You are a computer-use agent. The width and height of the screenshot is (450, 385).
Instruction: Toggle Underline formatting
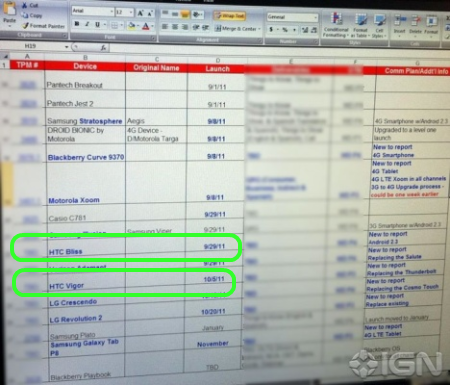[97, 25]
